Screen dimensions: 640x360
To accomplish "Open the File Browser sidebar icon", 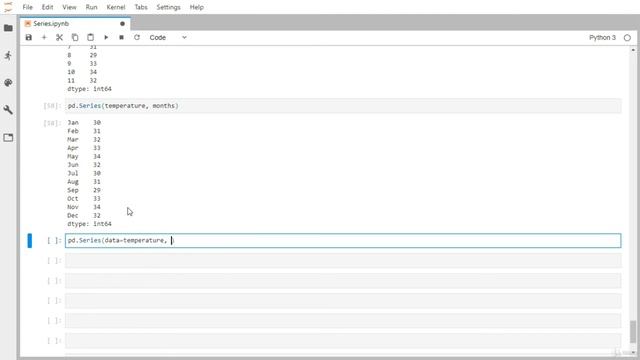I will [8, 28].
